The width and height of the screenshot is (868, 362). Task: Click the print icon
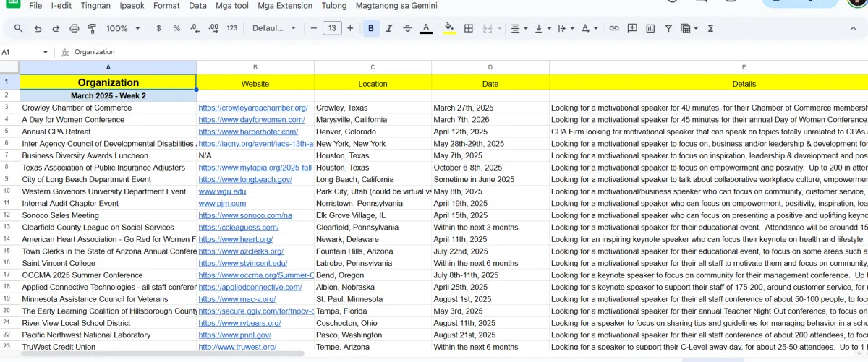pos(74,28)
